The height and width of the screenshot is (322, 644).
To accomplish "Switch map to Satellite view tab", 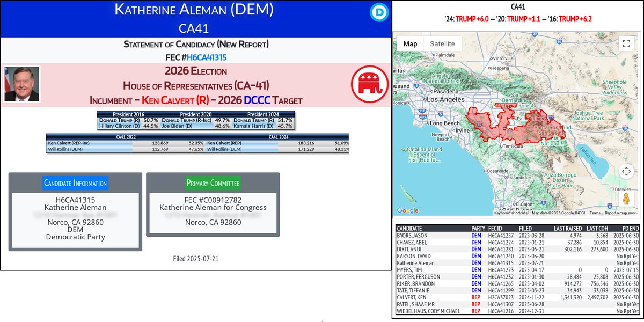I will pos(442,44).
